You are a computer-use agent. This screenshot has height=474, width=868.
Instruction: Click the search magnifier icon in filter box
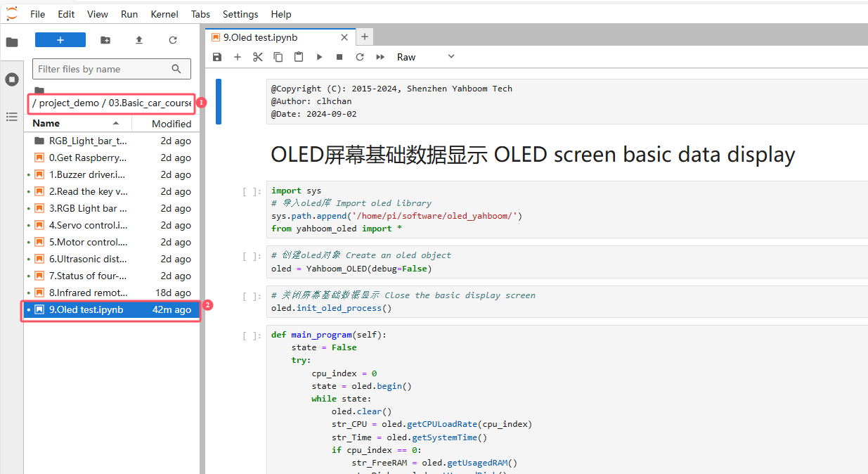point(176,69)
